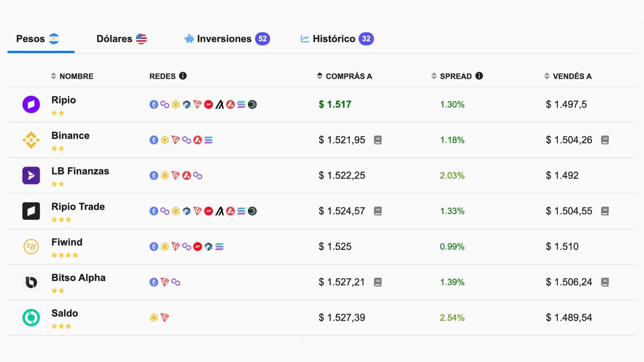Viewport: 644px width, 362px height.
Task: Switch to the Dólares tab
Action: (121, 39)
